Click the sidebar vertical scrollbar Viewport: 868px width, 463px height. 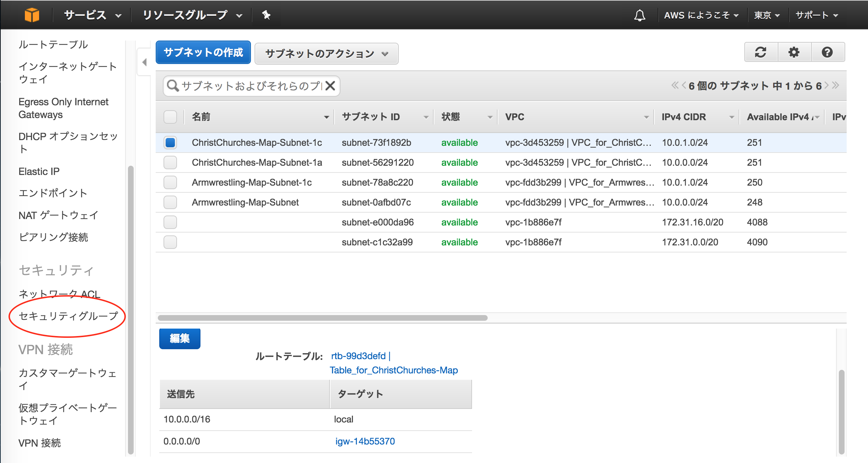[131, 309]
